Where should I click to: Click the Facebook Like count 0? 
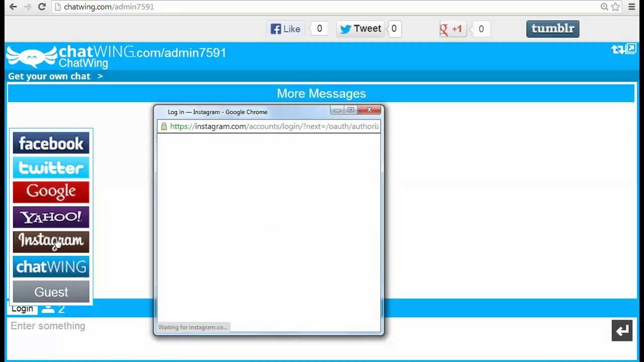(319, 29)
